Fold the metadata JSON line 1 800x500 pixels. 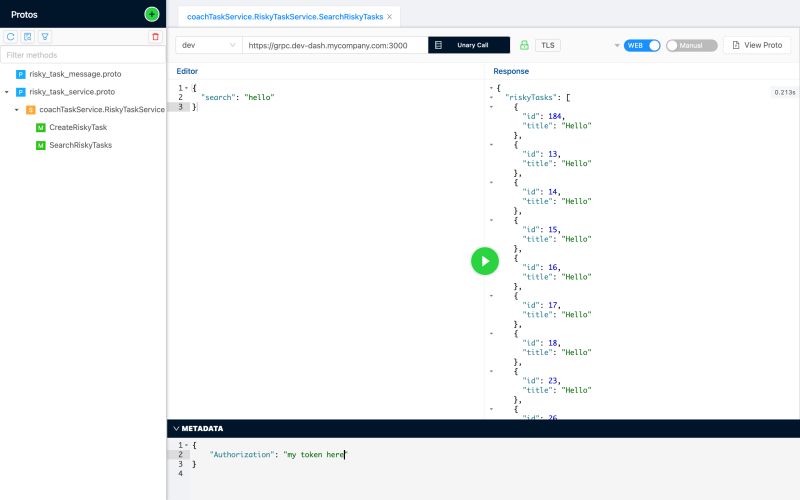(187, 445)
